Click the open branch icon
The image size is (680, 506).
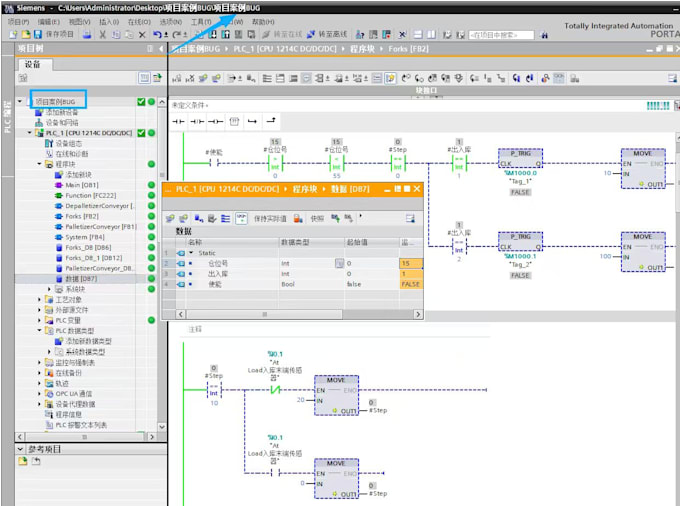click(252, 121)
